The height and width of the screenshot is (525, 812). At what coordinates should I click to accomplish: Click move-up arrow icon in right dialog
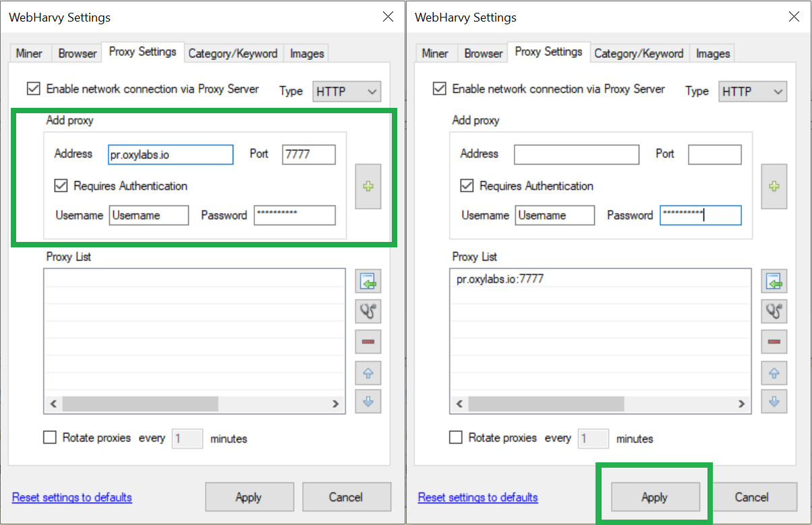[774, 373]
